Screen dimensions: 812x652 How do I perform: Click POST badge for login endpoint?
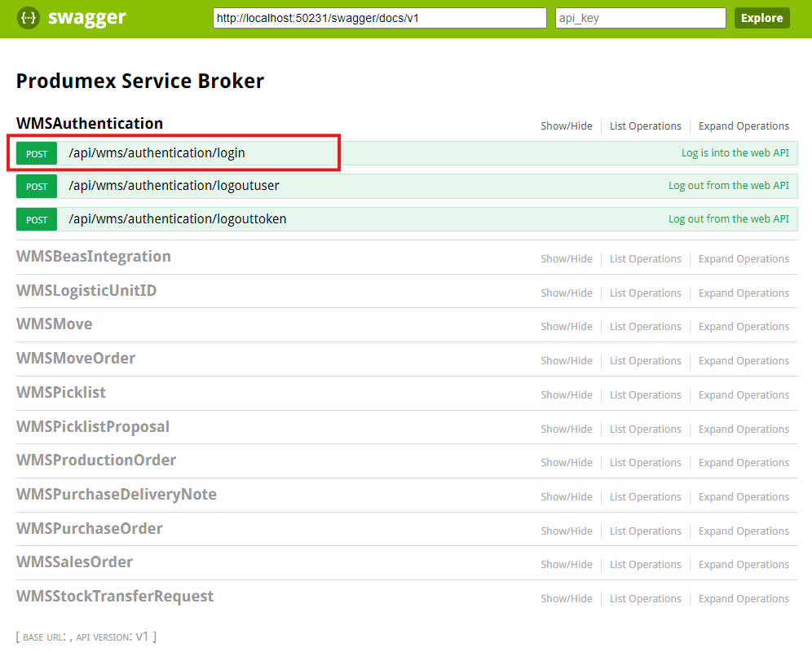[x=37, y=153]
